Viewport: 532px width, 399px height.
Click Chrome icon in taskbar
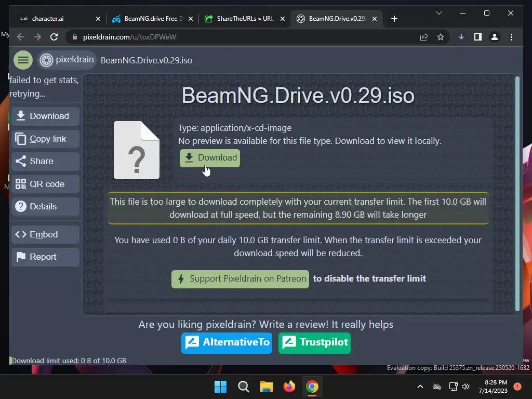[312, 387]
